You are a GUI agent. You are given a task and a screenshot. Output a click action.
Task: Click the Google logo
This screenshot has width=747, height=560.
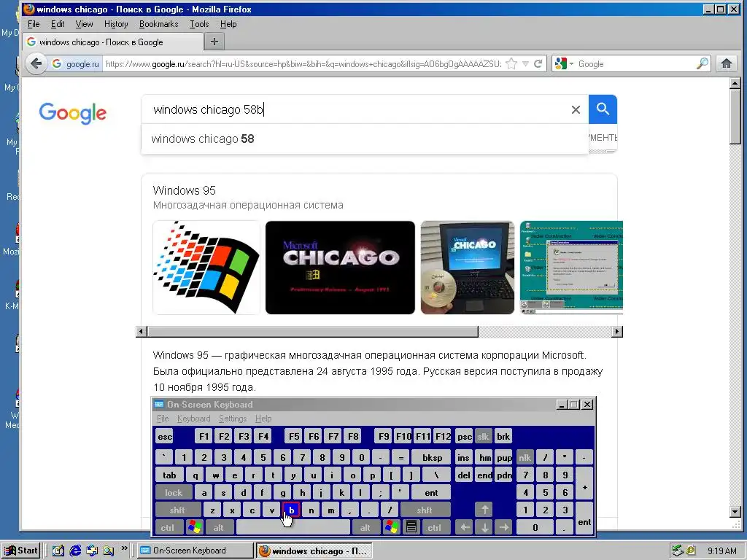(73, 113)
